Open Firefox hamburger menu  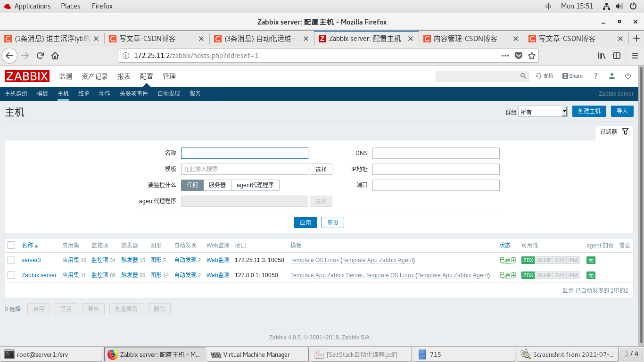(x=635, y=56)
